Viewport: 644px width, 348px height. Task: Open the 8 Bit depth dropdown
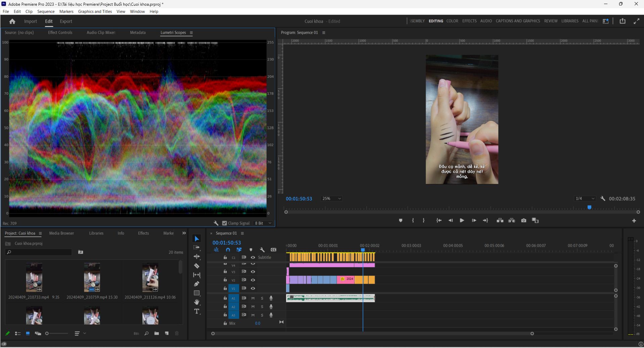tap(263, 223)
